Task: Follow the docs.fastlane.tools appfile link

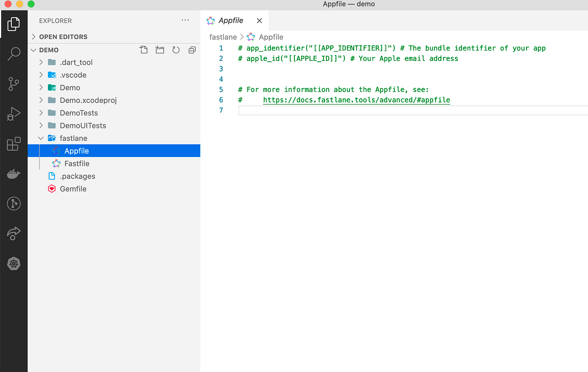Action: (357, 100)
